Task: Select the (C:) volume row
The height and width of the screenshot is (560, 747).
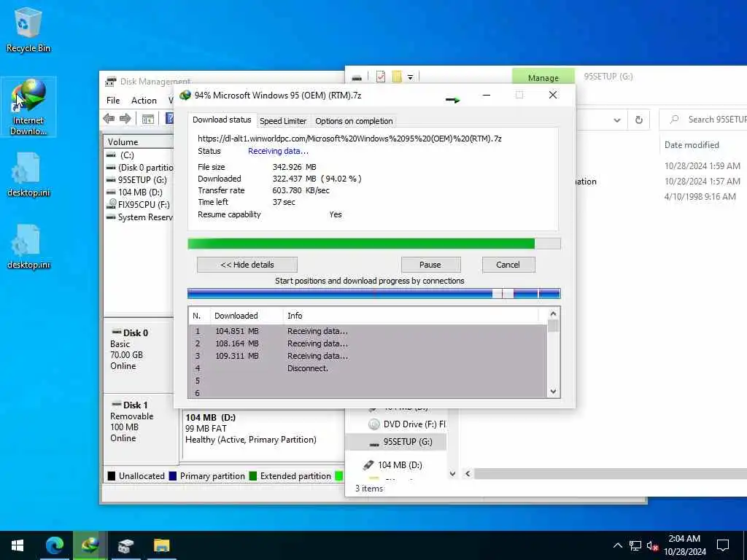Action: click(139, 155)
